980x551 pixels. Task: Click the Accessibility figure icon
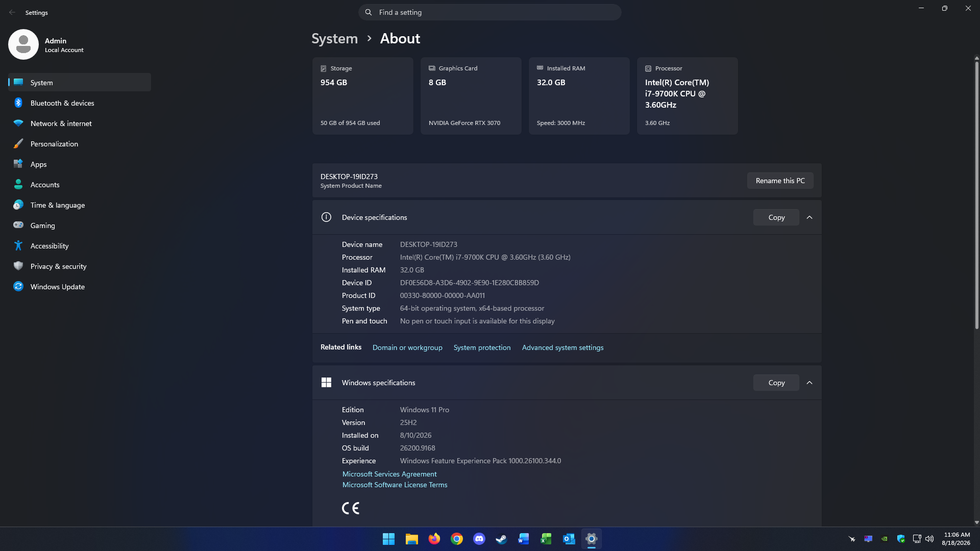click(18, 245)
